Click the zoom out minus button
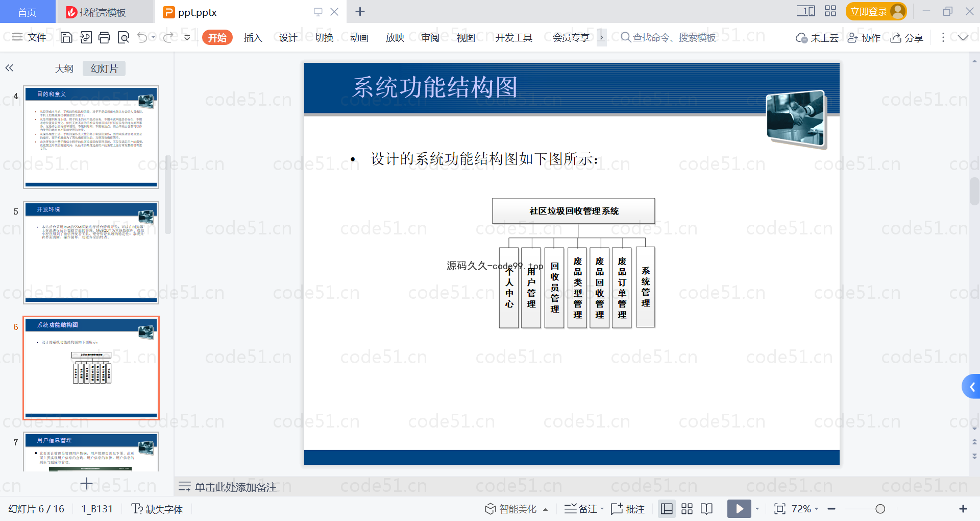 pos(831,509)
